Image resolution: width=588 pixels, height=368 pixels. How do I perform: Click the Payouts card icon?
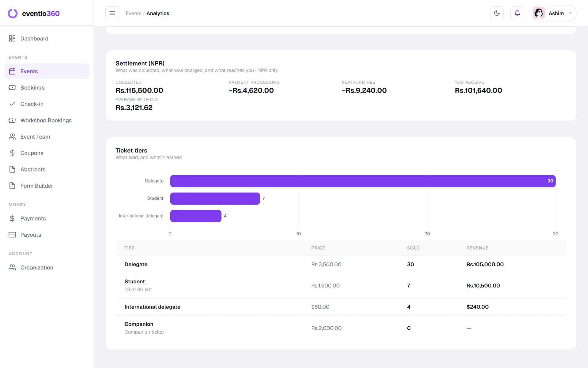[12, 235]
